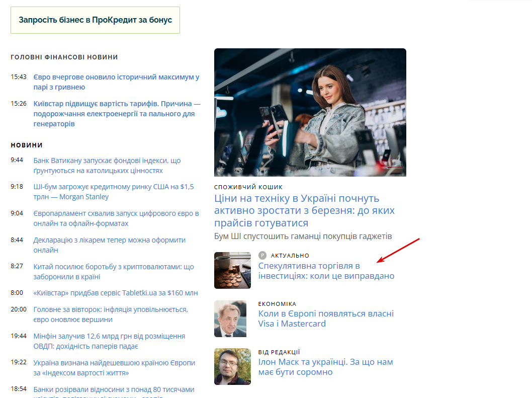This screenshot has height=398, width=532.
Task: Click the 9:18 timestamp
Action: click(x=17, y=187)
